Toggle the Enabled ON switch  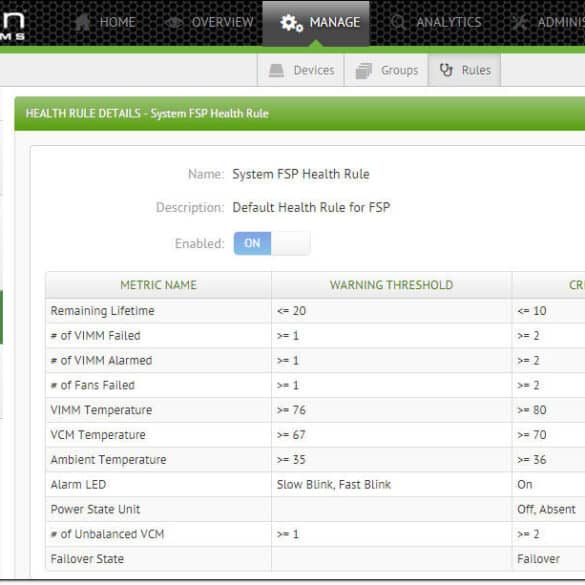[272, 243]
